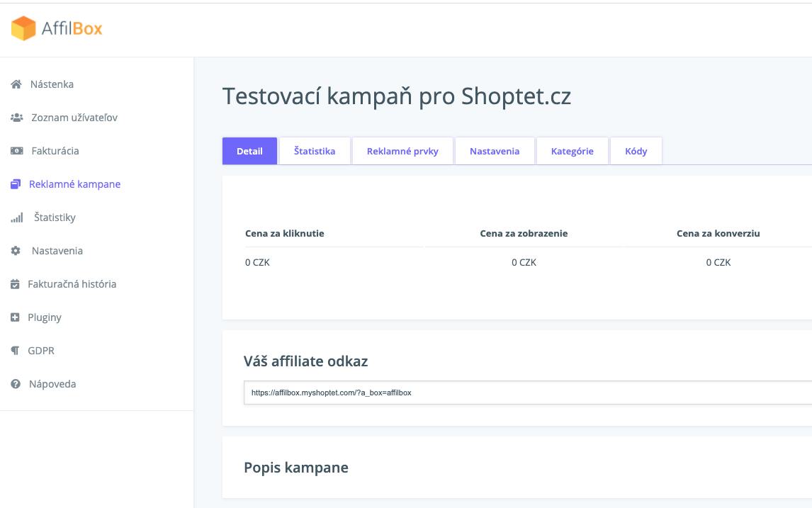Open the Reklamné prvky tab

[402, 151]
